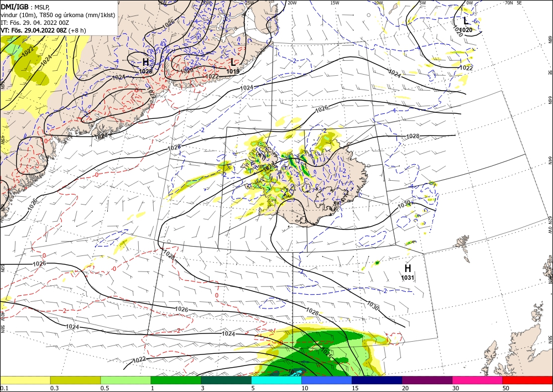The height and width of the screenshot is (392, 553).
Task: Click the red 50+ legend swatch
Action: point(528,380)
